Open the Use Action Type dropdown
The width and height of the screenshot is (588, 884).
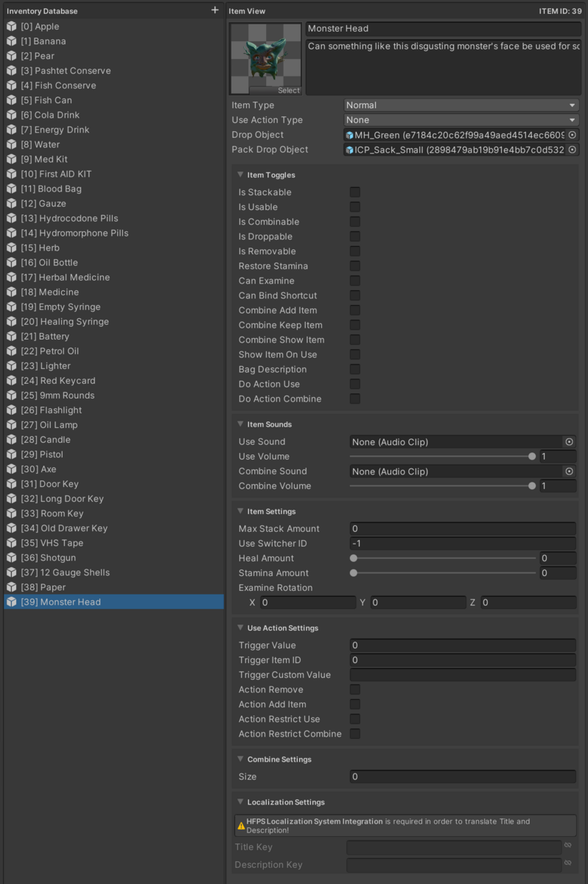click(461, 120)
